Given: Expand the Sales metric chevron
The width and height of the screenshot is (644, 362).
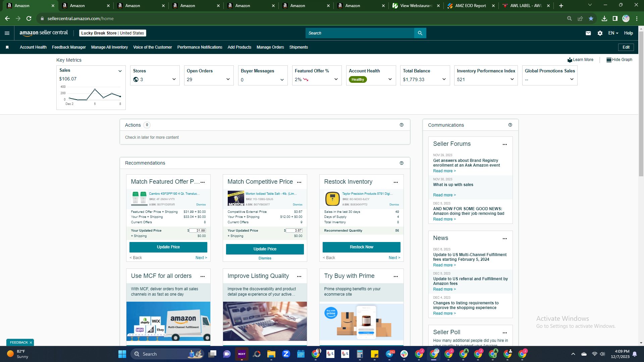Looking at the screenshot, I should click(x=120, y=71).
